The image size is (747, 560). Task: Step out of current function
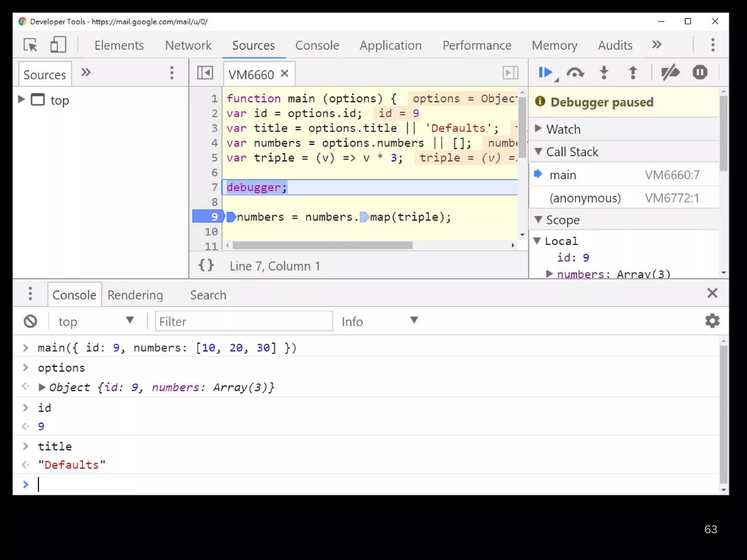633,73
